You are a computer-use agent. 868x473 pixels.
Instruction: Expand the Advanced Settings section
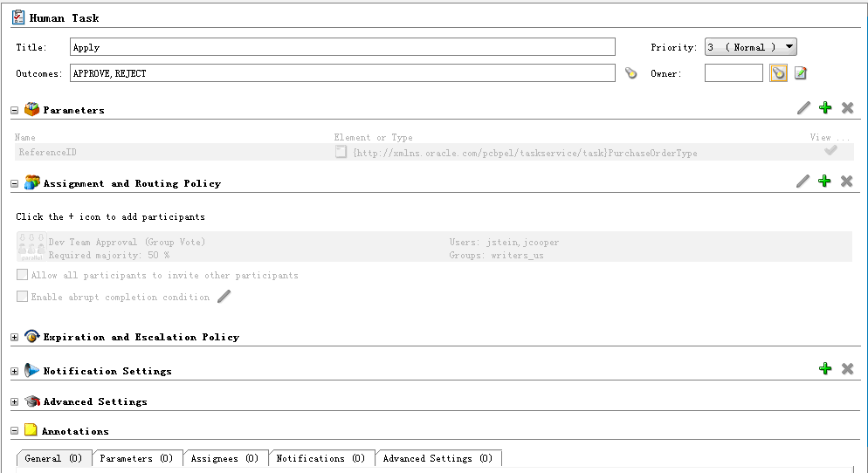point(14,401)
